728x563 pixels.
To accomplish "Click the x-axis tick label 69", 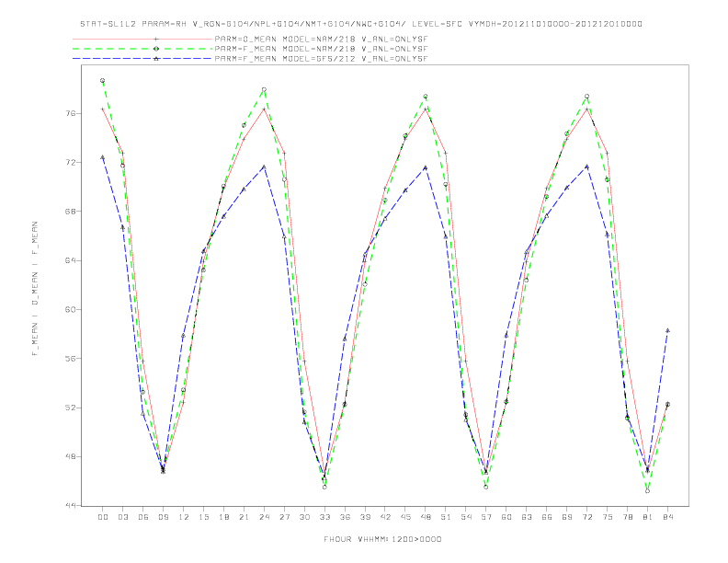I will pyautogui.click(x=567, y=517).
